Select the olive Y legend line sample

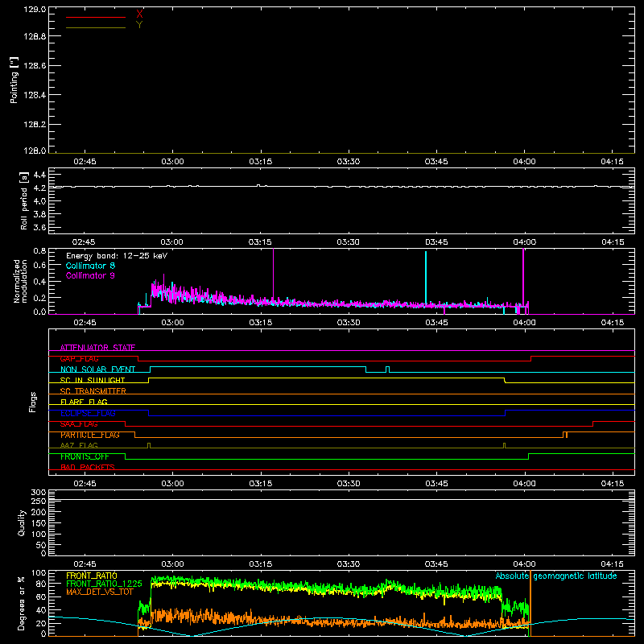[96, 27]
